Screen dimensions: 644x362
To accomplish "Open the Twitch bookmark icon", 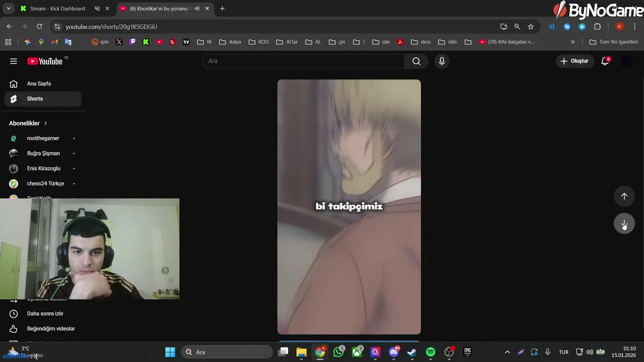I will pyautogui.click(x=132, y=42).
